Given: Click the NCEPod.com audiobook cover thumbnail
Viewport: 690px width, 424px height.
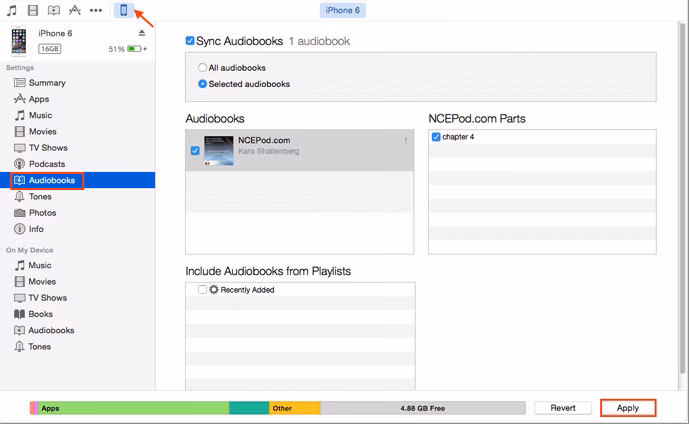Looking at the screenshot, I should [x=219, y=150].
